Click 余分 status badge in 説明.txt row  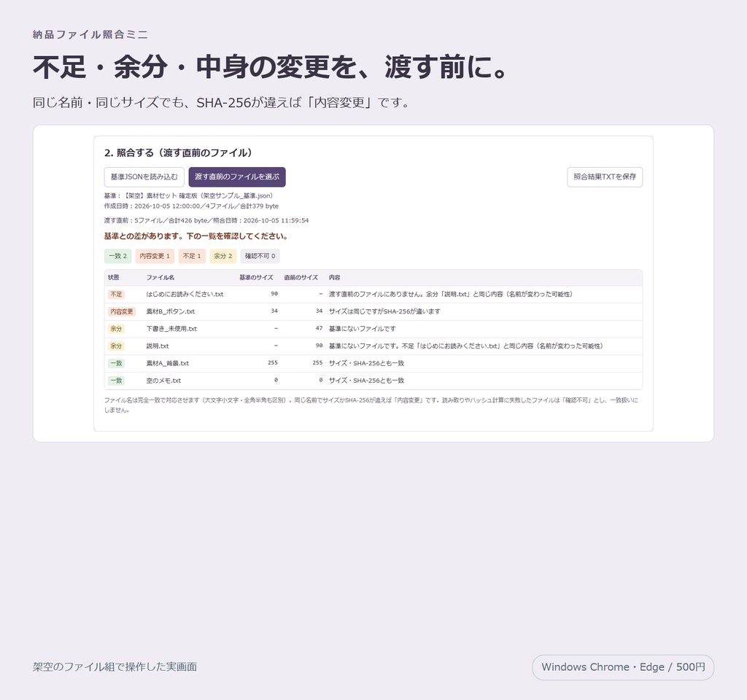tap(116, 346)
